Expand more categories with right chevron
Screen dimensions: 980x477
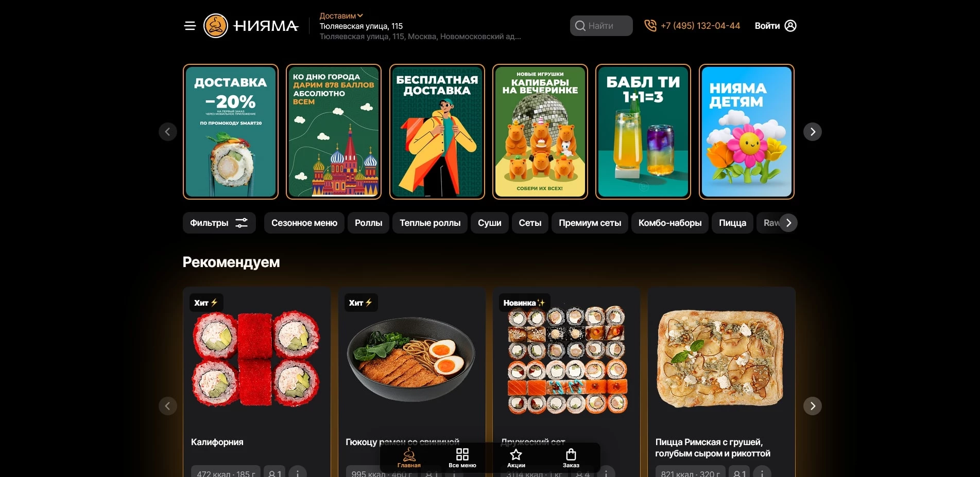(788, 223)
